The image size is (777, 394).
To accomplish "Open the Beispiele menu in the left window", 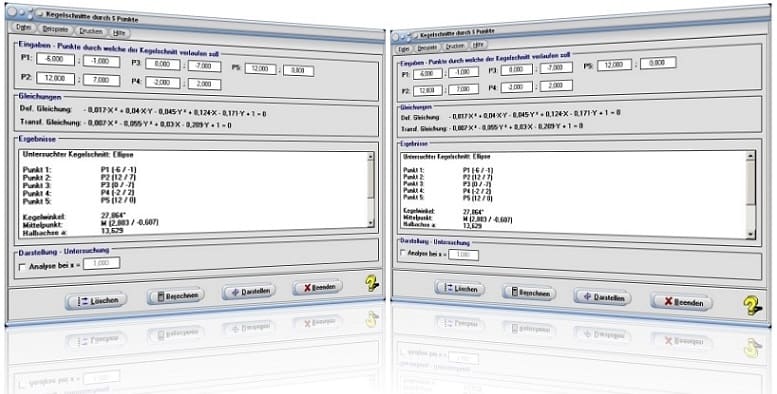I will [x=55, y=30].
